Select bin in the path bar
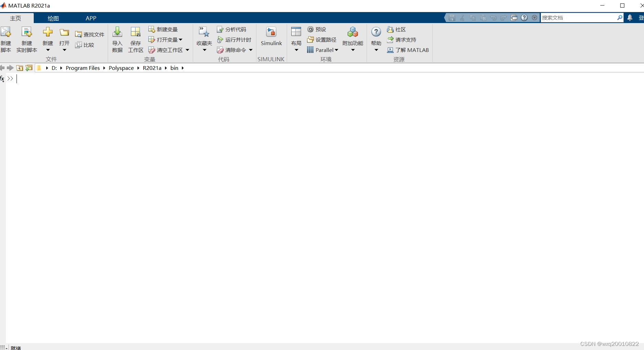Image resolution: width=644 pixels, height=350 pixels. pyautogui.click(x=174, y=68)
